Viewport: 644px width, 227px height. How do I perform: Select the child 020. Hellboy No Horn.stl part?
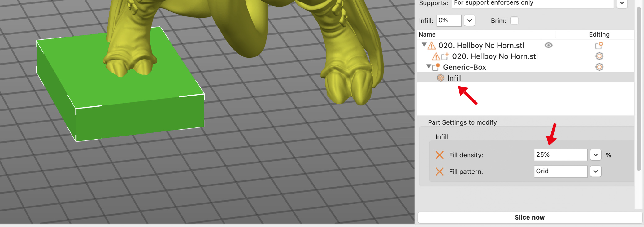(x=526, y=56)
